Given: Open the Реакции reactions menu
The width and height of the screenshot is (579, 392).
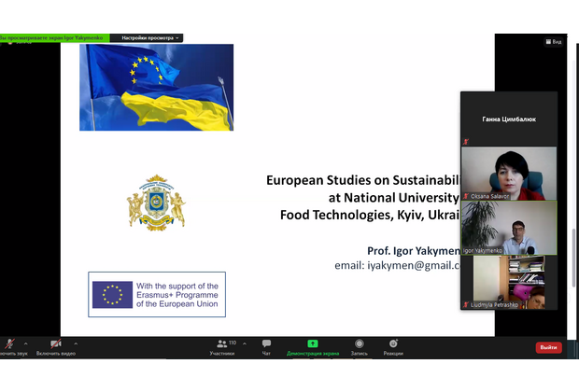Looking at the screenshot, I should tap(393, 347).
